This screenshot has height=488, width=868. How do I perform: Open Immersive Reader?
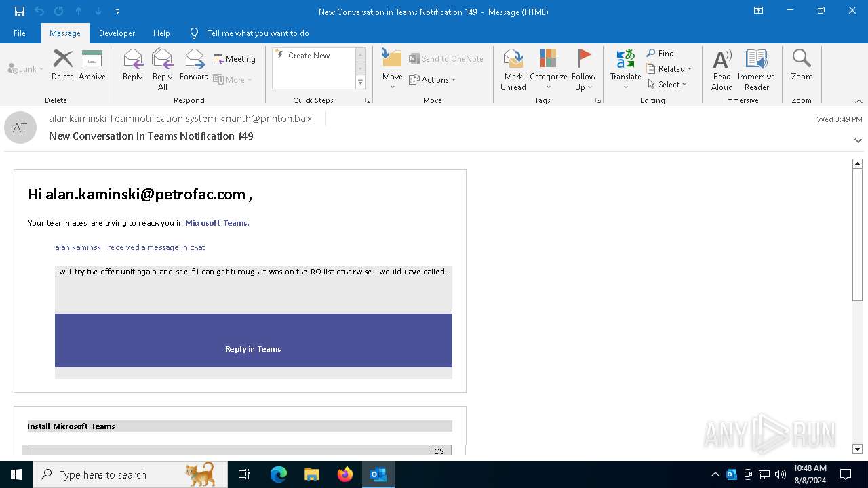(757, 69)
